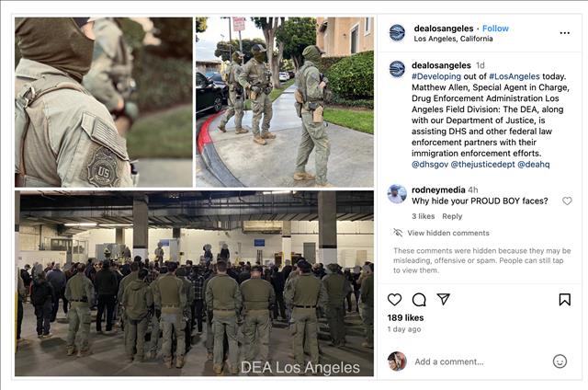Visit the @dhsgov mention
This screenshot has width=588, height=390.
(430, 164)
